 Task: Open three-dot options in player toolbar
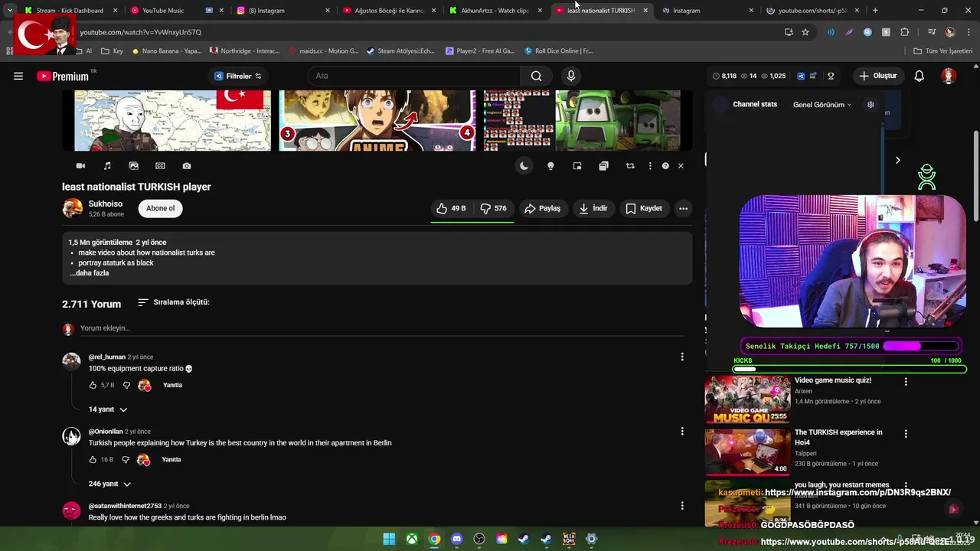pyautogui.click(x=650, y=166)
